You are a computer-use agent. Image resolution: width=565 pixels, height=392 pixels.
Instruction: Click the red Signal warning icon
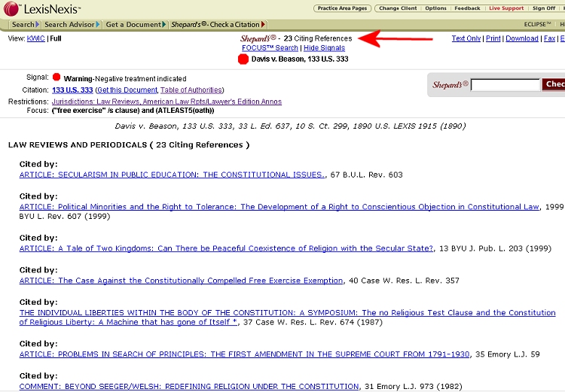[x=56, y=77]
